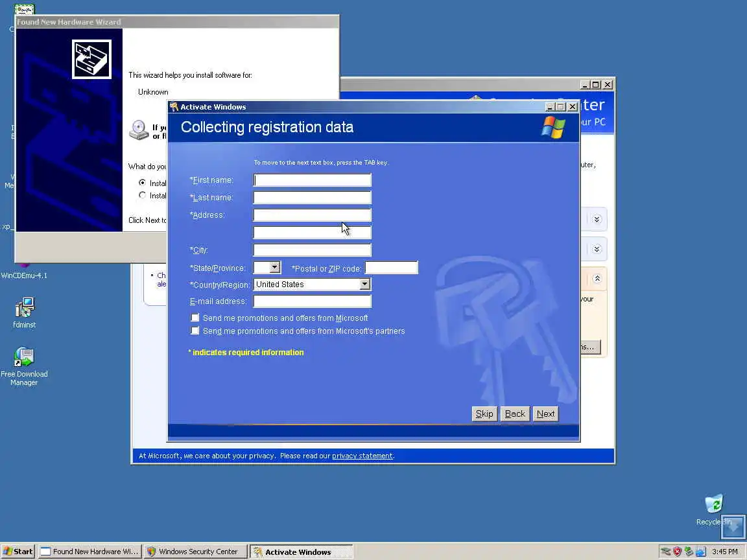Image resolution: width=747 pixels, height=560 pixels.
Task: Collapse the expanded section in Security Center
Action: click(597, 279)
